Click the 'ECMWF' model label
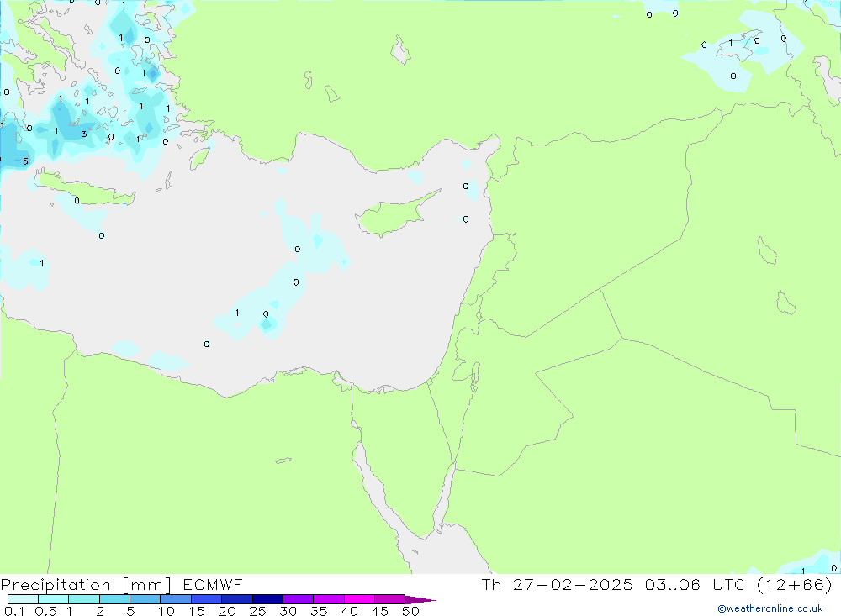Screen dimensions: 841x616 [x=213, y=585]
